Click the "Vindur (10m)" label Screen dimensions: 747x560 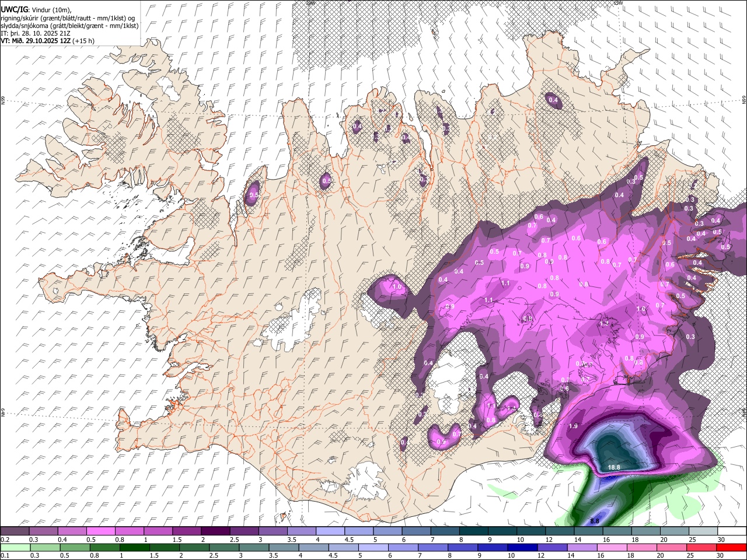pos(51,10)
